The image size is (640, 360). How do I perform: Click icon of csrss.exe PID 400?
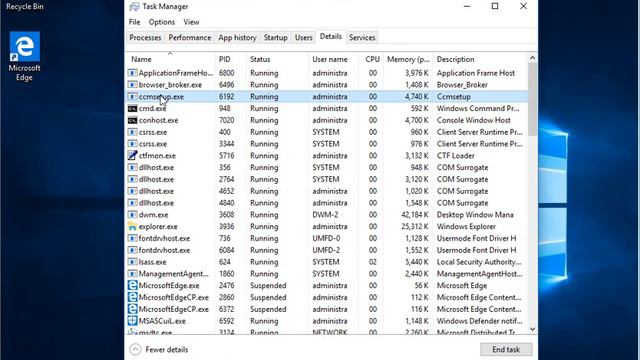pyautogui.click(x=132, y=132)
